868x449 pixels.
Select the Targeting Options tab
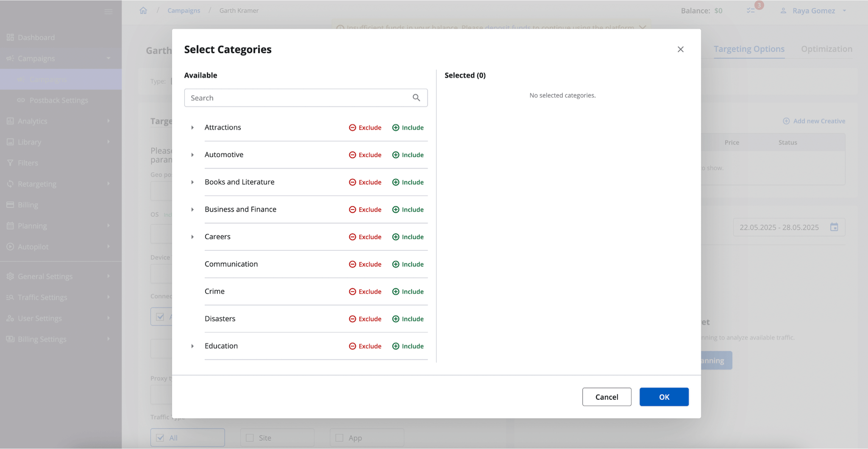click(749, 49)
